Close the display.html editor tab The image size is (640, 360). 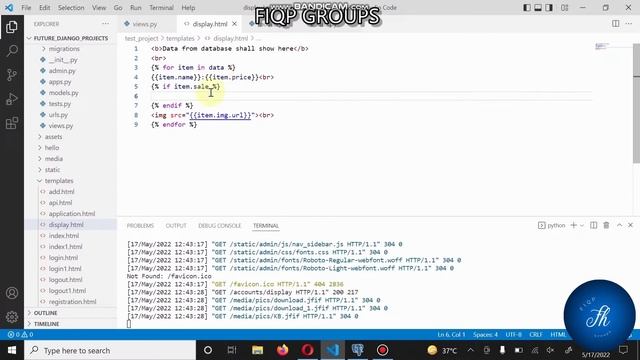tap(234, 24)
